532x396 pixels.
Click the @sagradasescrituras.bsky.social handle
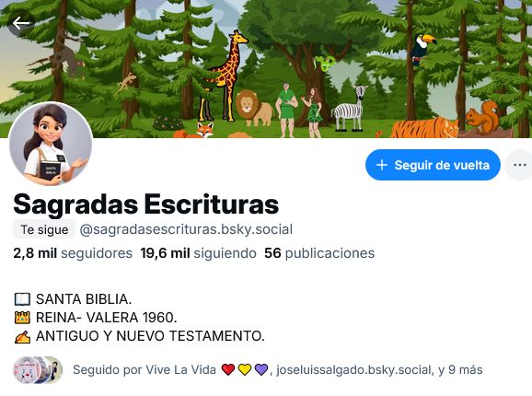[186, 229]
